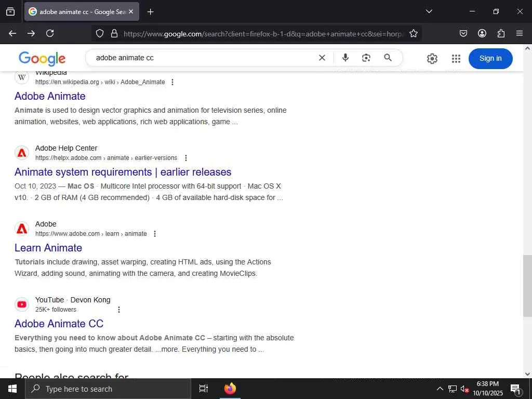This screenshot has width=532, height=399.
Task: Open tracking protection shield icon
Action: coord(99,33)
